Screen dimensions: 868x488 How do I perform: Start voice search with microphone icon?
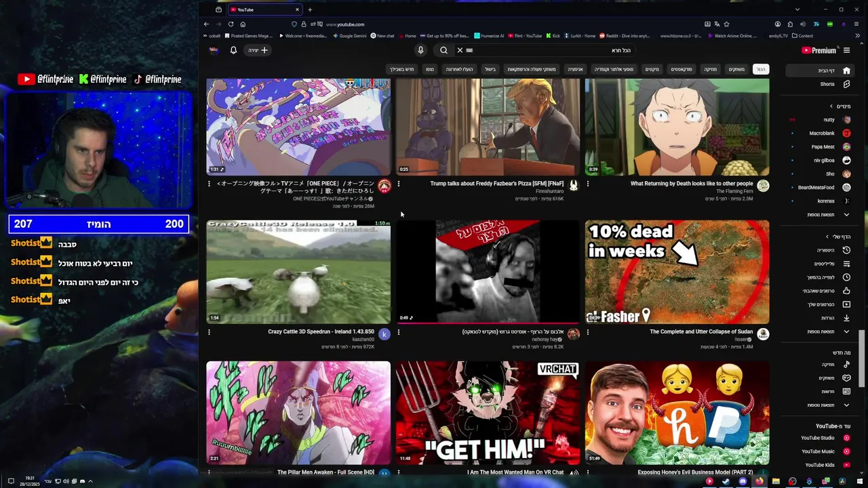[x=420, y=50]
